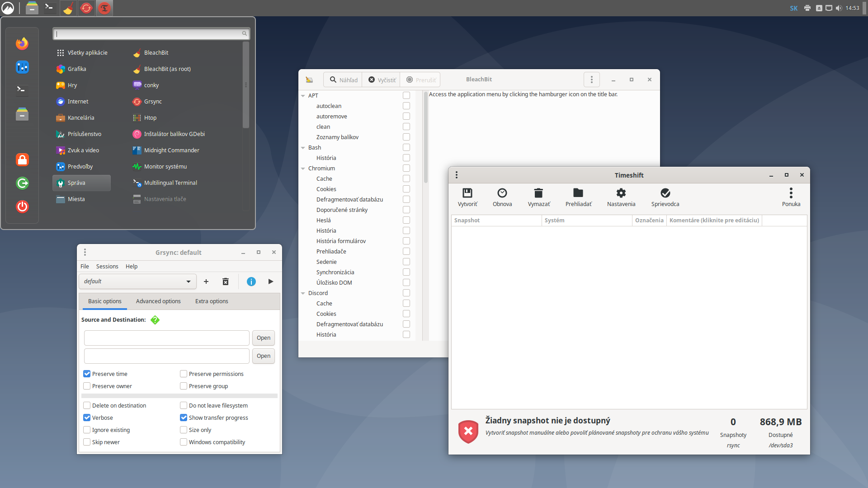The width and height of the screenshot is (868, 488).
Task: Click log out icon in menu sidebar
Action: 22,183
